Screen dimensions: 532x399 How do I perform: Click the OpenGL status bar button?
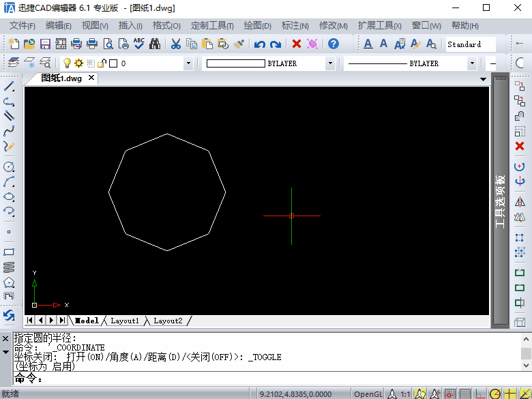pos(368,394)
